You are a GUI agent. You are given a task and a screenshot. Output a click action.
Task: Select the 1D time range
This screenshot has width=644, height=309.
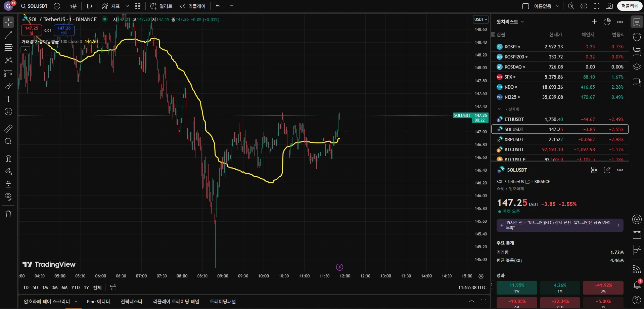click(x=26, y=288)
